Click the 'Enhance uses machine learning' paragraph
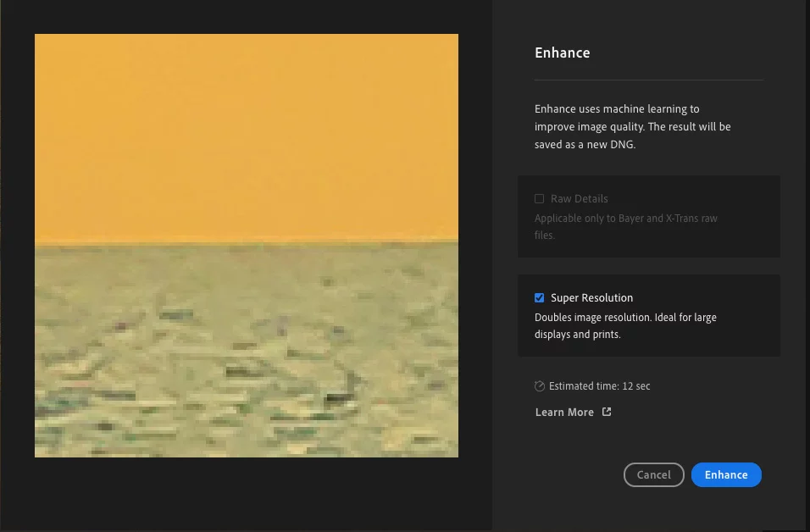 [x=632, y=127]
